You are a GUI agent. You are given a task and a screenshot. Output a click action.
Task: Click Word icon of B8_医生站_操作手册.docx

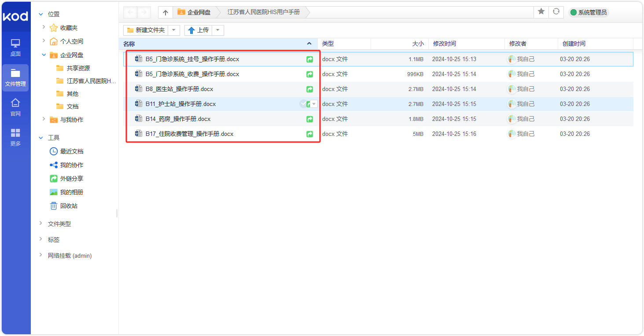(139, 89)
